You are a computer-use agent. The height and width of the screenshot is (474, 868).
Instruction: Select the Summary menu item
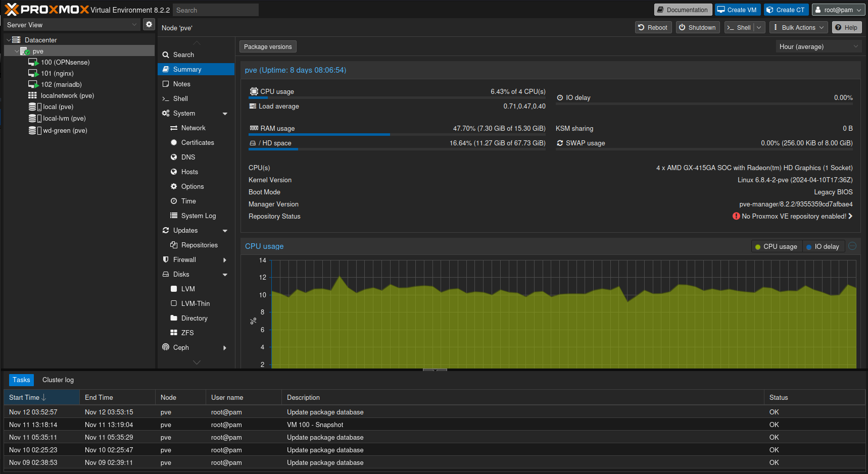click(196, 69)
